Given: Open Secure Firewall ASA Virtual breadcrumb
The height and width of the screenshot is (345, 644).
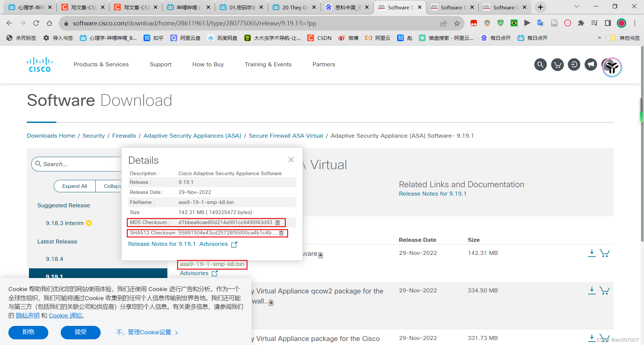Looking at the screenshot, I should 286,136.
